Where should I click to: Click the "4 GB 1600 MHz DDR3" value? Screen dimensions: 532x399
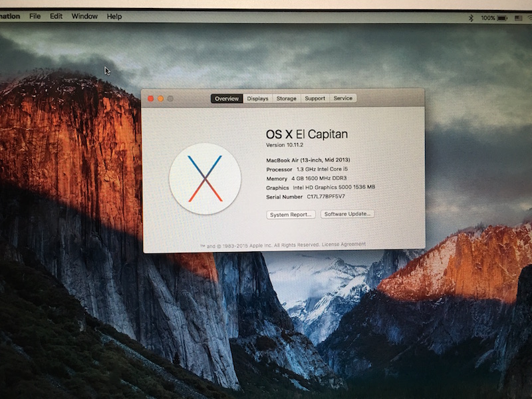(319, 178)
